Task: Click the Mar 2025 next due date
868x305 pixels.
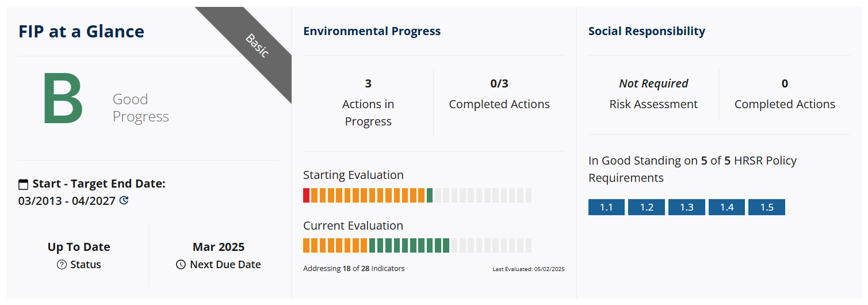Action: click(x=219, y=247)
